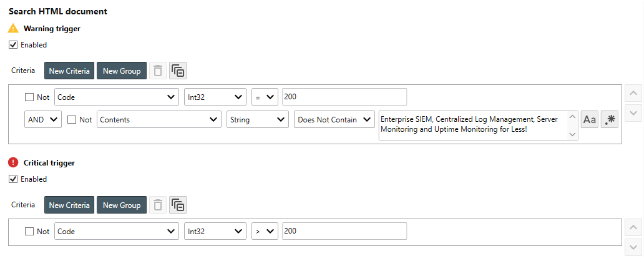The image size is (644, 261).
Task: Click New Criteria under Warning trigger
Action: (x=69, y=71)
